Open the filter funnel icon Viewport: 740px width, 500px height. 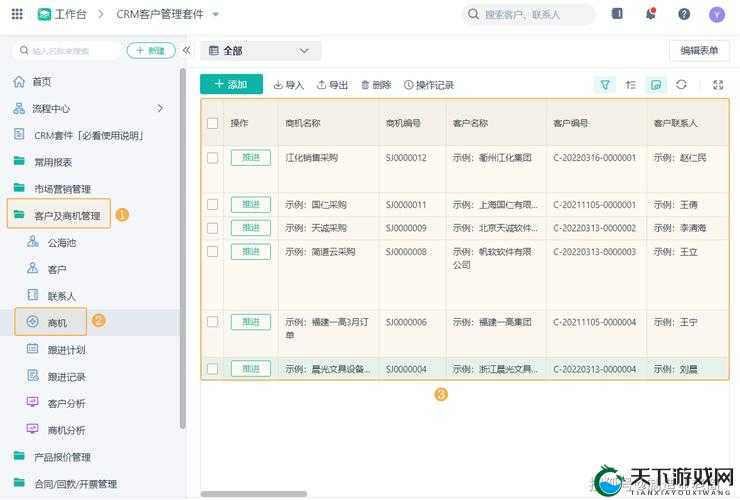605,85
